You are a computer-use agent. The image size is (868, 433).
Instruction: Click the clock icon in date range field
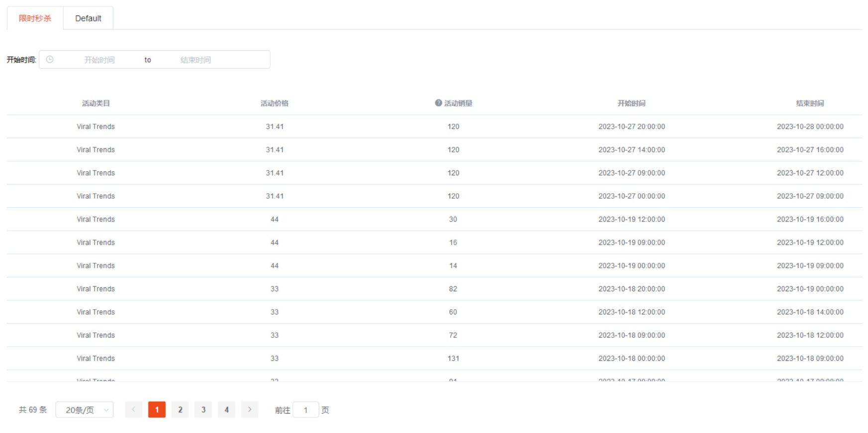(50, 60)
